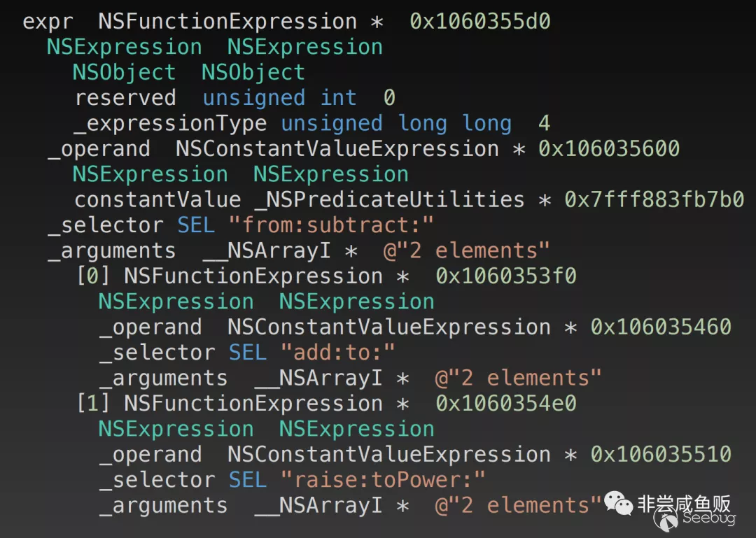Expand array element [0] NSFunctionExpression

93,276
